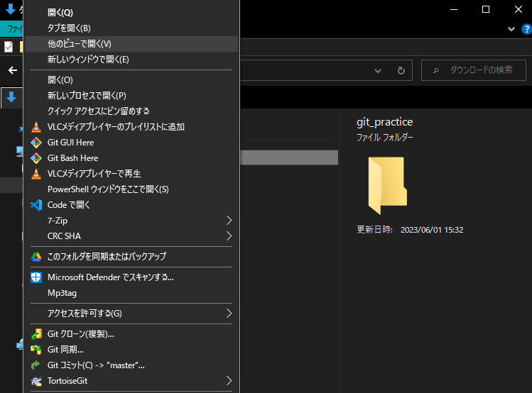The height and width of the screenshot is (393, 532).
Task: Select Git GUI Here text entry
Action: pos(70,143)
